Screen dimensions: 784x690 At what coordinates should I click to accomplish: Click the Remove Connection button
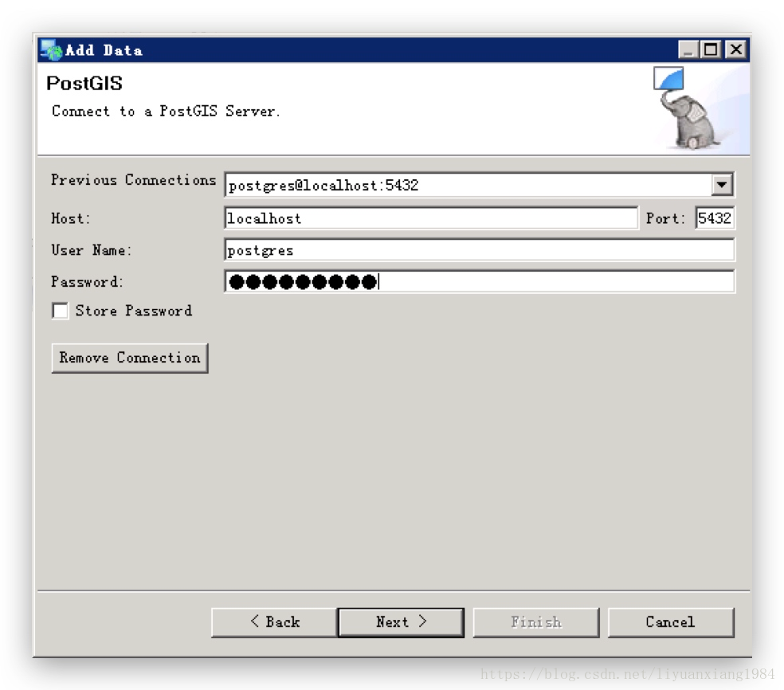[130, 358]
